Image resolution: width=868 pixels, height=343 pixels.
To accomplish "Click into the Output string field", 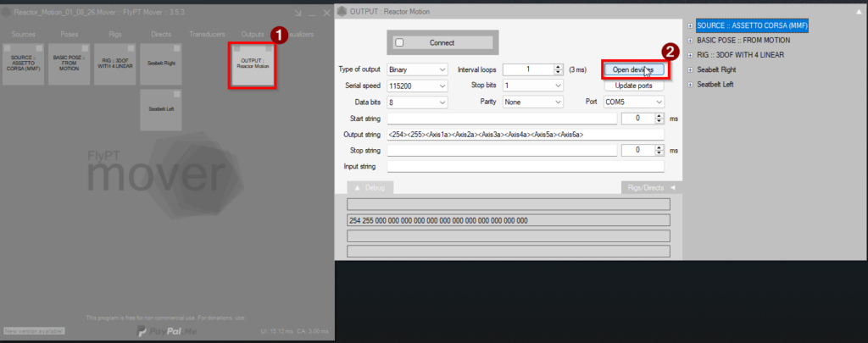I will [526, 135].
